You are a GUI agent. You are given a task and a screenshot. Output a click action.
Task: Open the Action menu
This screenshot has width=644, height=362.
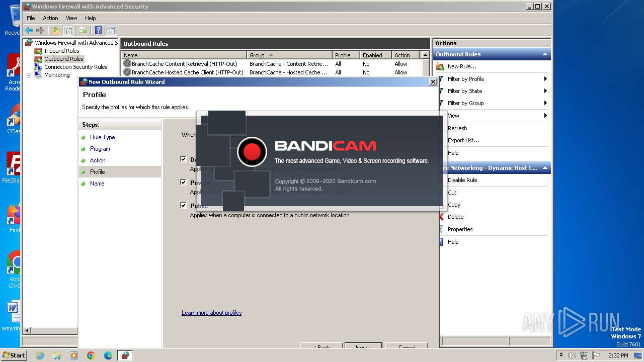[x=50, y=18]
